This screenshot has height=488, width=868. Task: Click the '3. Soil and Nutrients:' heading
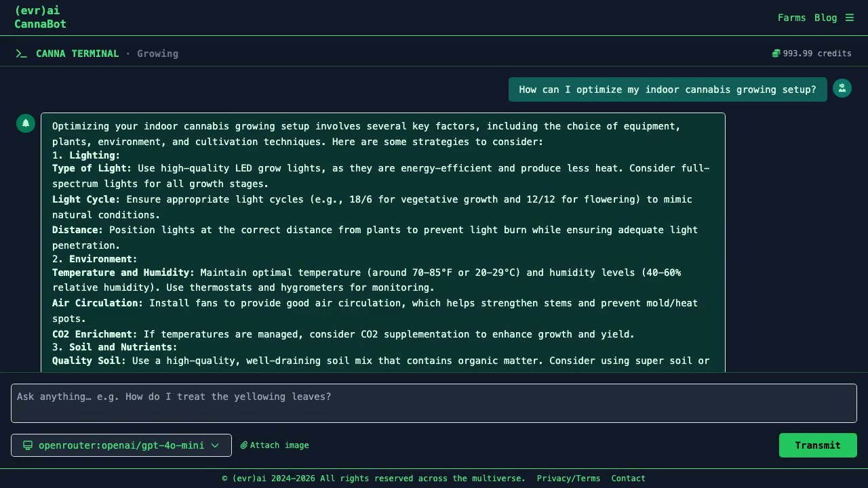click(115, 347)
